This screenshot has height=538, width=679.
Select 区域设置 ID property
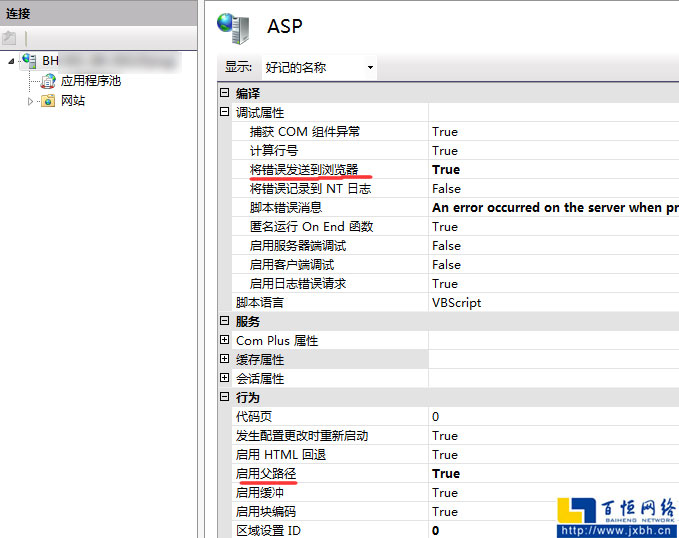point(268,531)
